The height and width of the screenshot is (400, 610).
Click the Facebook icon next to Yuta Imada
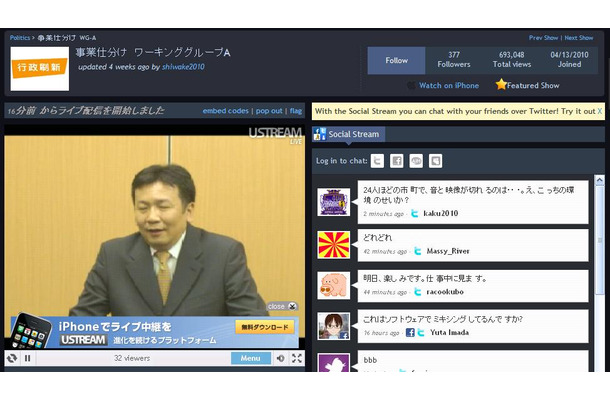pyautogui.click(x=410, y=332)
